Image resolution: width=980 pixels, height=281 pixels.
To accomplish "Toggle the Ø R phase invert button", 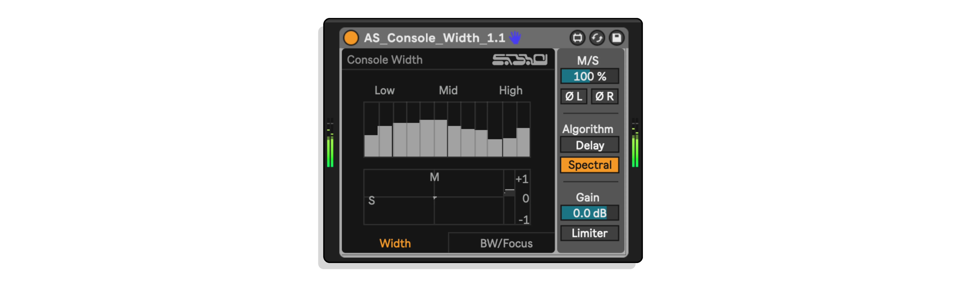I will (604, 96).
